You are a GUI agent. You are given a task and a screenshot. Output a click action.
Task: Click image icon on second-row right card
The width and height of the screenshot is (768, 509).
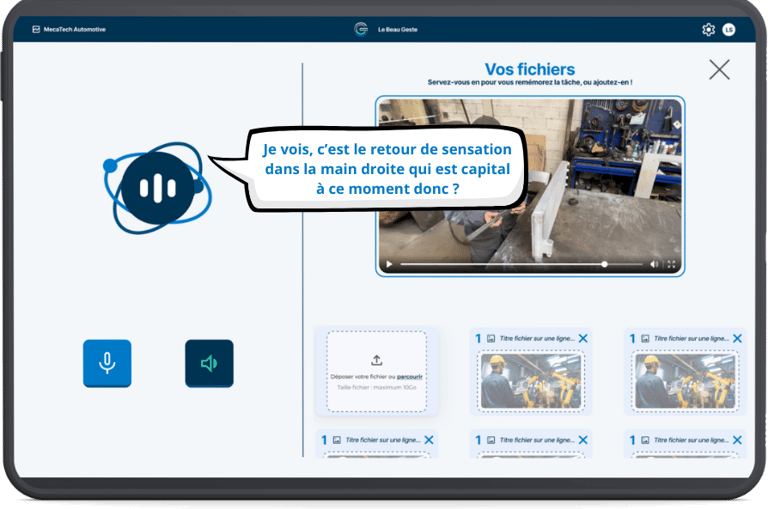click(645, 440)
